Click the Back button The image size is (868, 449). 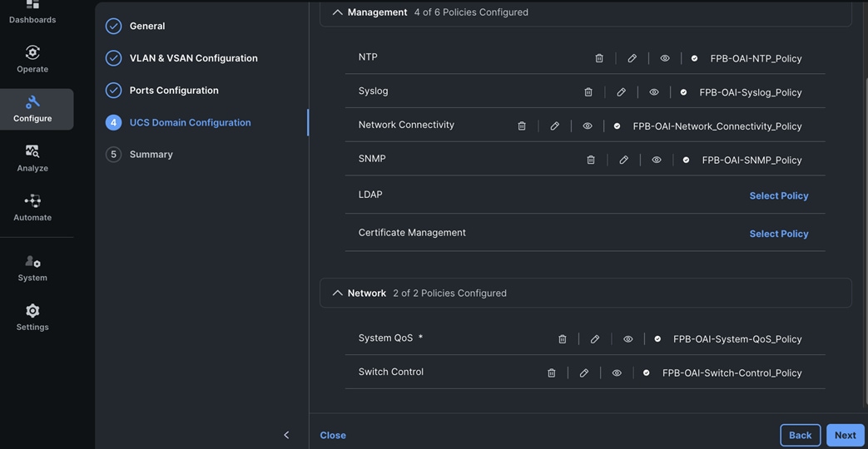coord(800,435)
